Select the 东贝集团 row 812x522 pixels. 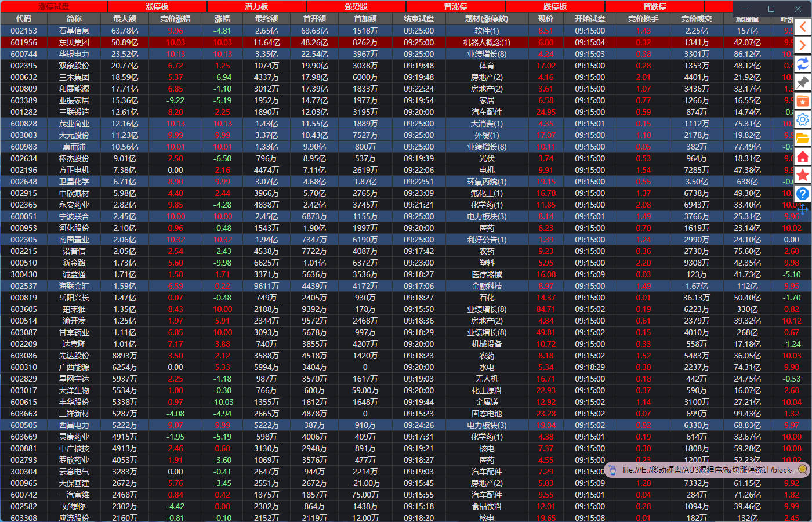click(74, 42)
